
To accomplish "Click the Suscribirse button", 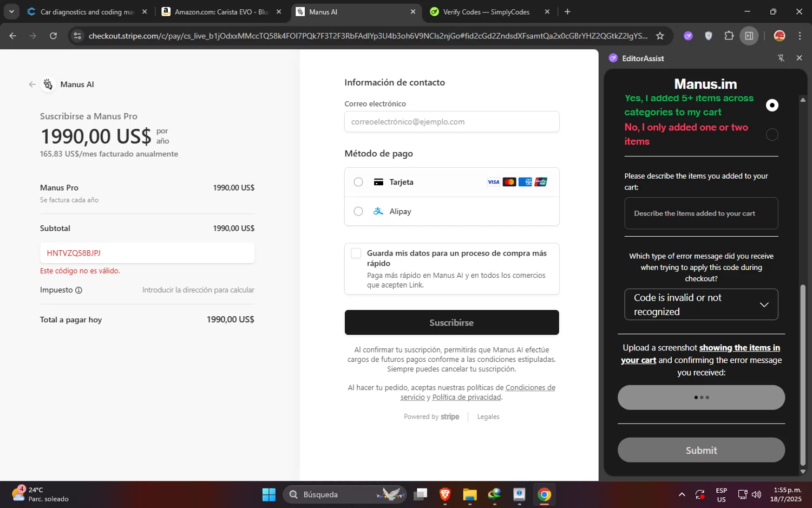I will (451, 322).
